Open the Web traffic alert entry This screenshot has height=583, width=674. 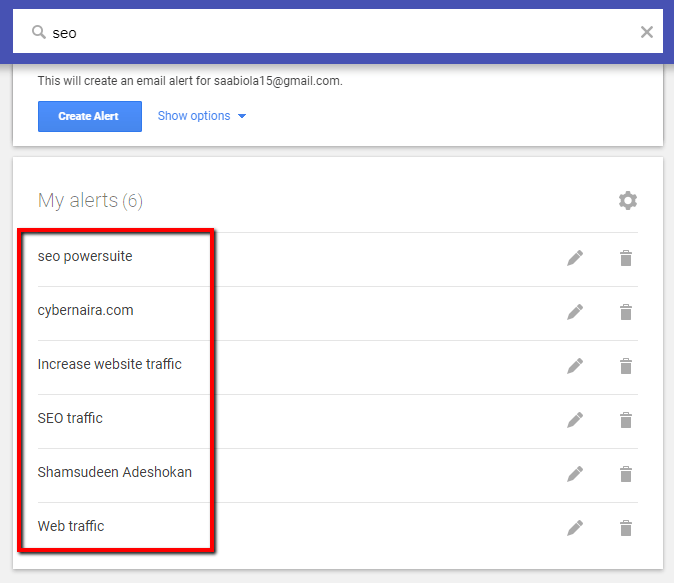pyautogui.click(x=71, y=526)
